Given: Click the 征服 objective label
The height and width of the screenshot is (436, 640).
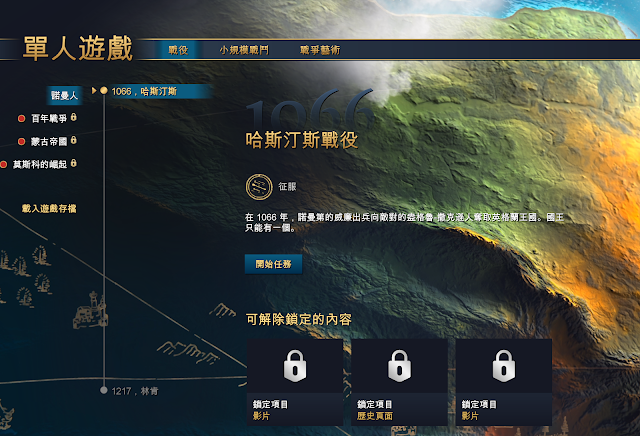Looking at the screenshot, I should [x=287, y=187].
